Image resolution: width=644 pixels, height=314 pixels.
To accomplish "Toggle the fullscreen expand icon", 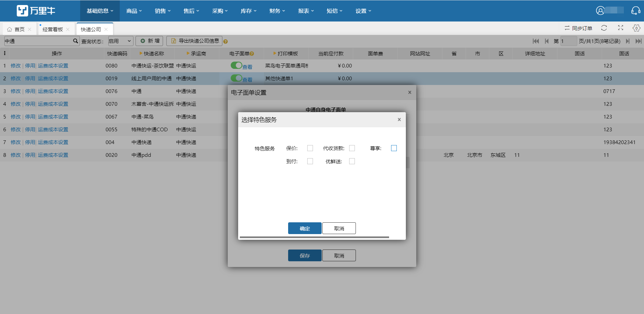I will tap(621, 28).
